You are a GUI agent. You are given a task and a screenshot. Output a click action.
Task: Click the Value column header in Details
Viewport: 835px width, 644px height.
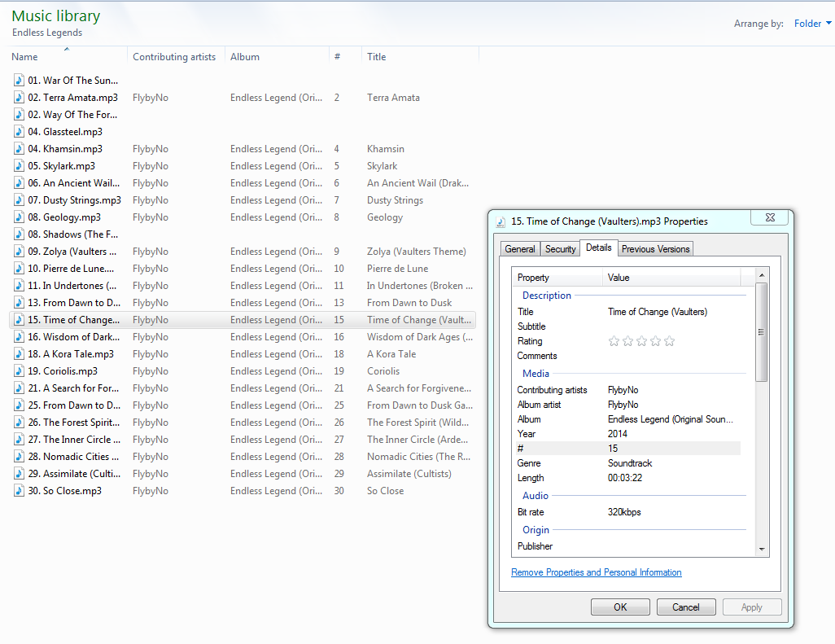(671, 278)
